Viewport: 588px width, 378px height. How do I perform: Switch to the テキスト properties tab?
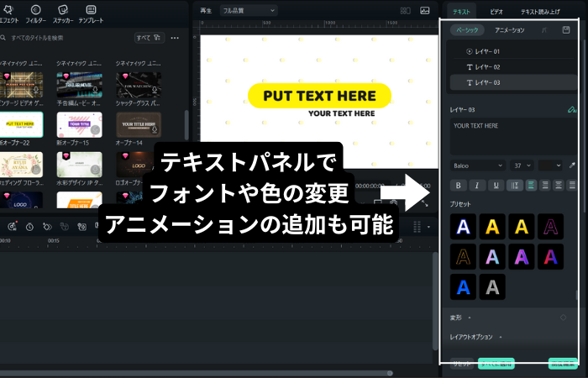(461, 12)
